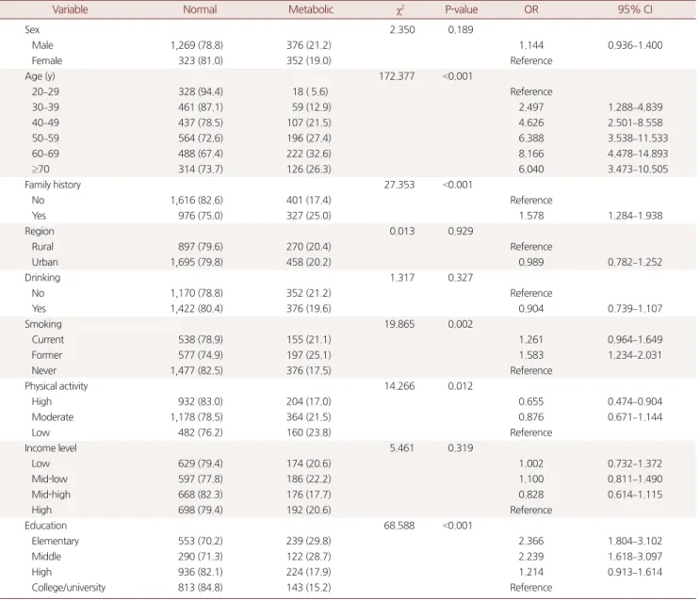
Task: Select the '60–69' age row
Action: tap(45, 154)
